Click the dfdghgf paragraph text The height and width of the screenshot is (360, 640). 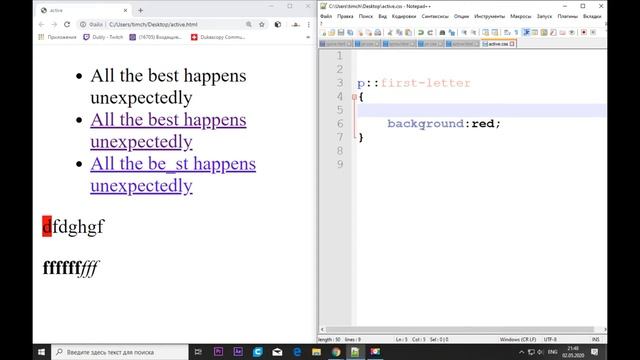[x=73, y=227]
